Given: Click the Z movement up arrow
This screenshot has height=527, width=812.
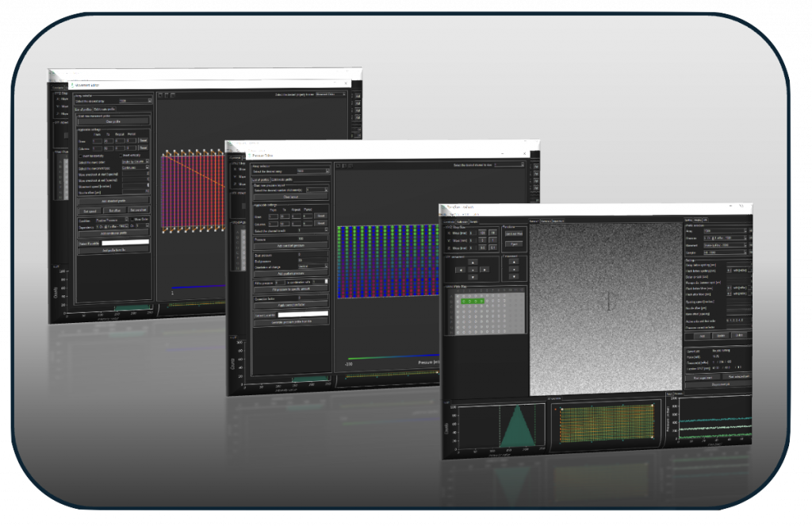Looking at the screenshot, I should coord(514,263).
